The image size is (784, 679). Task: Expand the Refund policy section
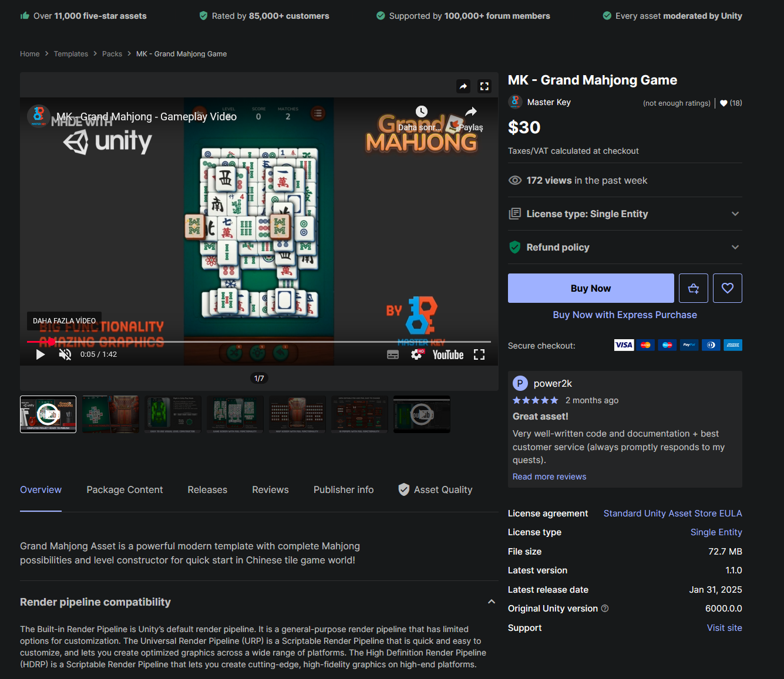[x=625, y=247]
